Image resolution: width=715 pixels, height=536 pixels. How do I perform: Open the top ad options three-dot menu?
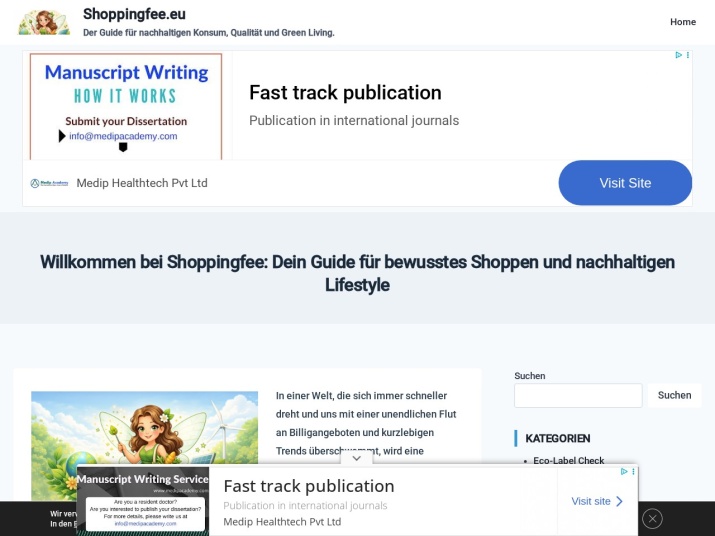[688, 55]
